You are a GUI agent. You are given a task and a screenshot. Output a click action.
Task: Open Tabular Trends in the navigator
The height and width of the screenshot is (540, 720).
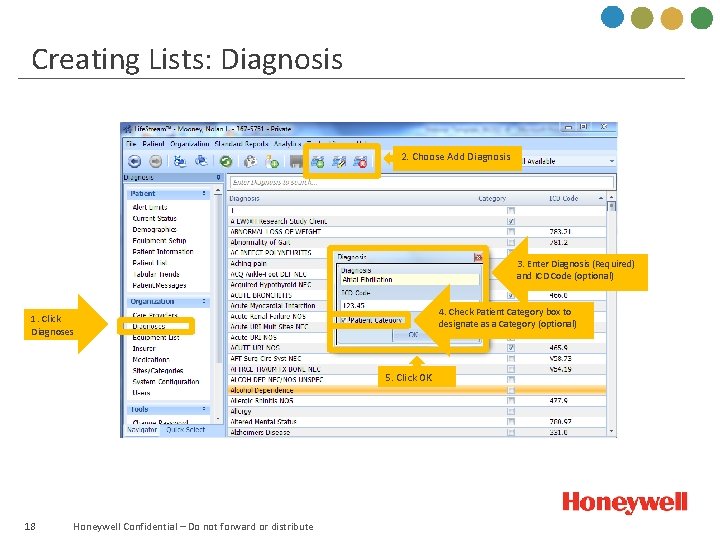click(156, 274)
